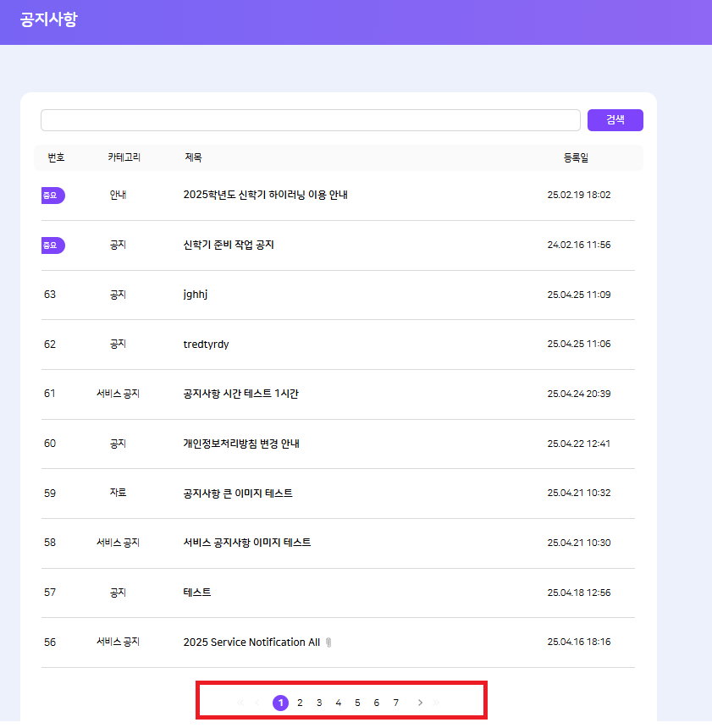Viewport: 712px width, 728px height.
Task: Jump to last page double arrow
Action: point(437,703)
